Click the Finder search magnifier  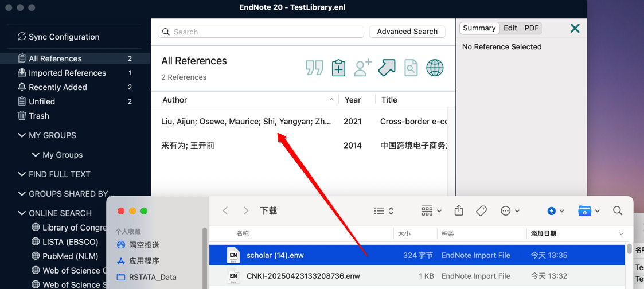[617, 211]
